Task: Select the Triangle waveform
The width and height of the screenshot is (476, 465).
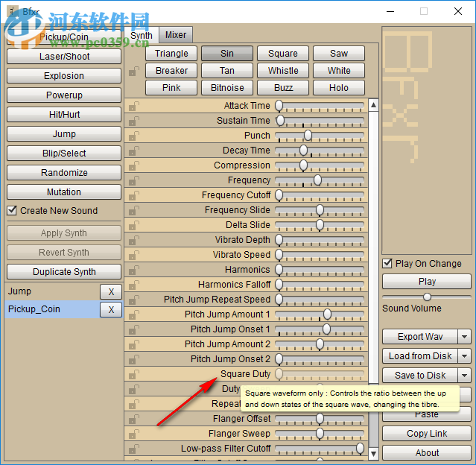Action: point(171,54)
